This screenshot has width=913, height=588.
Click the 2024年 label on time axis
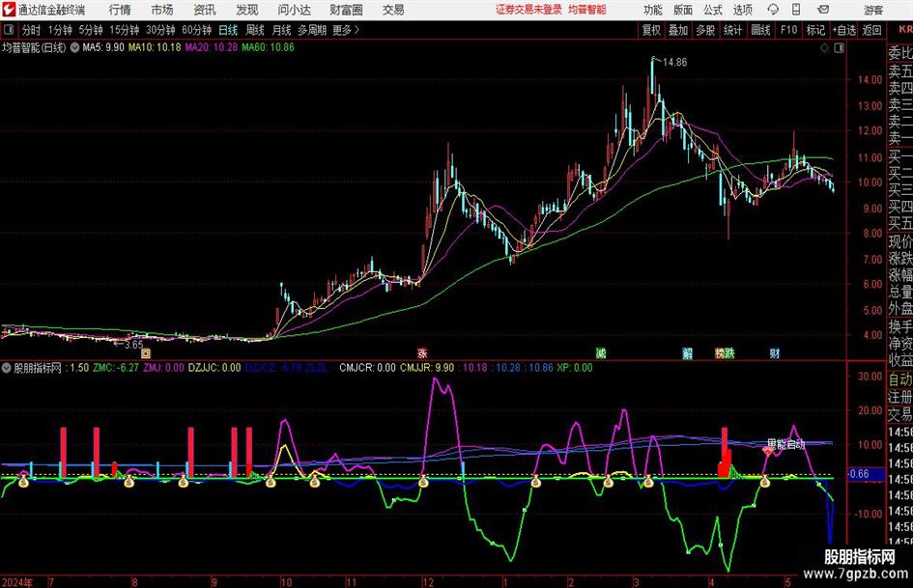pyautogui.click(x=17, y=582)
